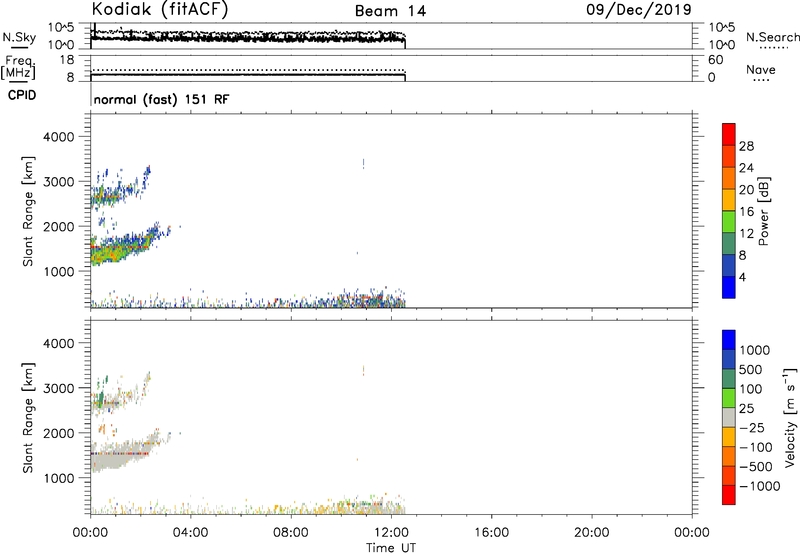
Task: Click the '-25' velocity colorbar value
Action: (x=752, y=428)
